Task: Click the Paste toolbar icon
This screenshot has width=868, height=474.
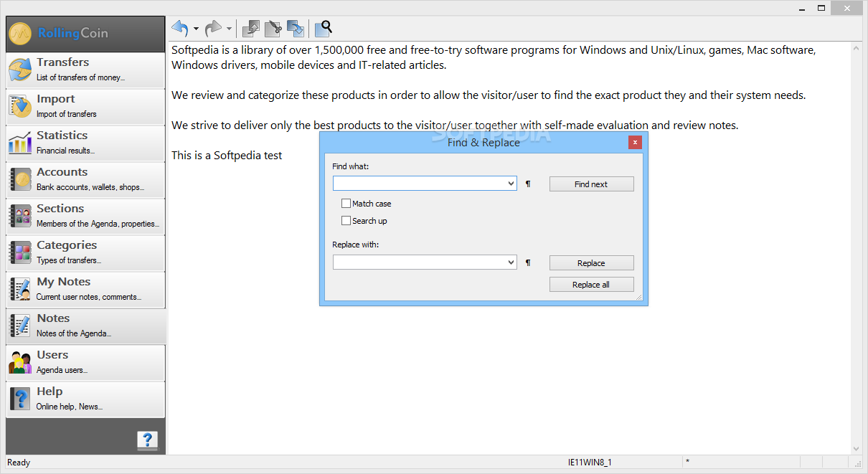Action: click(x=296, y=29)
